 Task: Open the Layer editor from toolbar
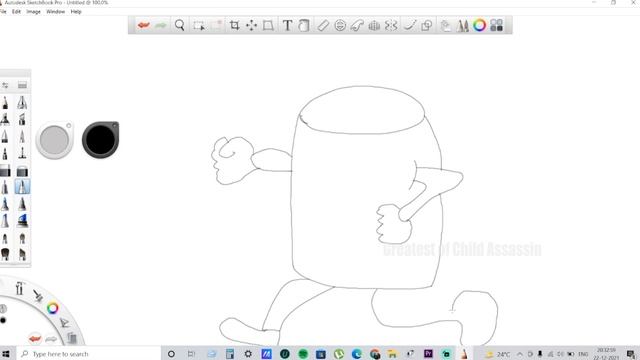[446, 25]
